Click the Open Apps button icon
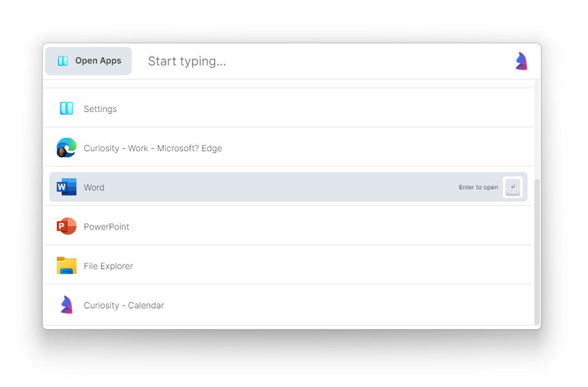588x387 pixels. coord(62,61)
